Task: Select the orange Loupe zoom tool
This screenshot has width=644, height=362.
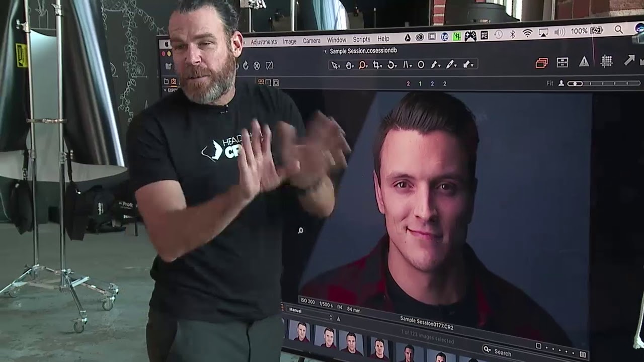Action: [363, 65]
